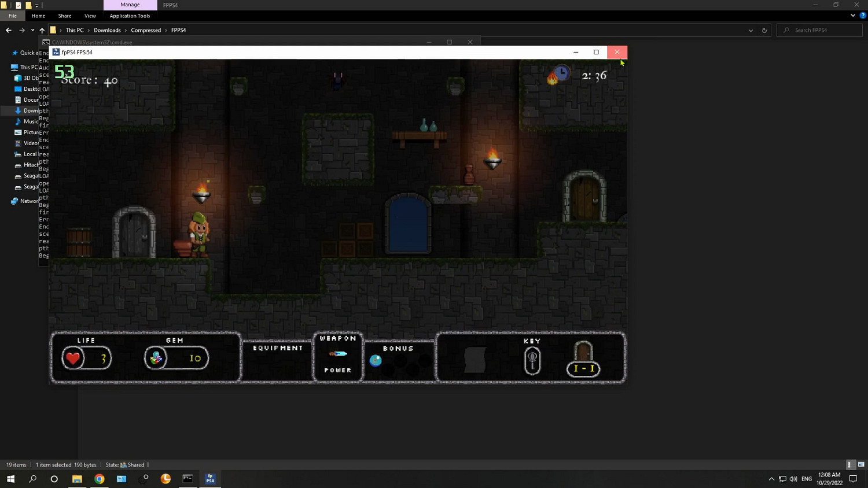Image resolution: width=868 pixels, height=488 pixels.
Task: Show hidden system tray icons
Action: click(771, 479)
